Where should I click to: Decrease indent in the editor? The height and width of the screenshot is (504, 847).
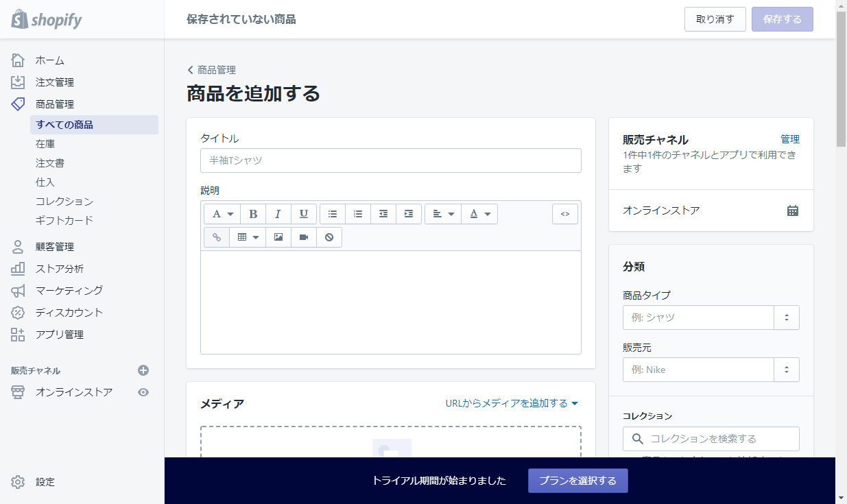[383, 214]
